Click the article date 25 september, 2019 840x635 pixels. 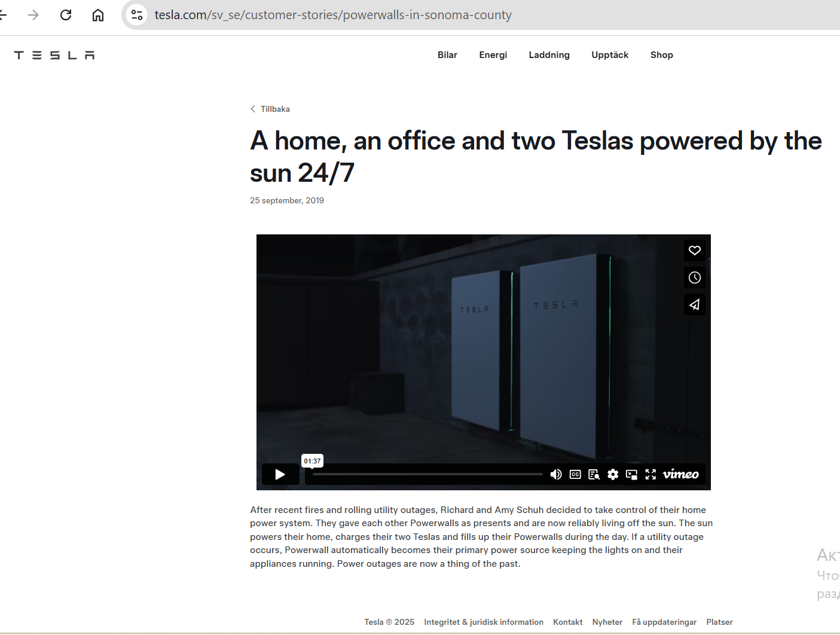[287, 200]
